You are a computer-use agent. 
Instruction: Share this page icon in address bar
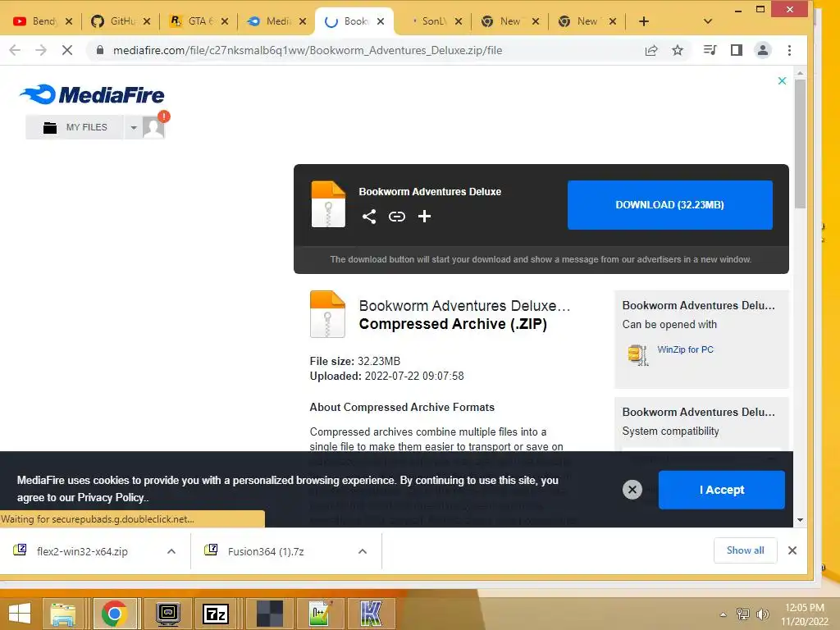pos(651,50)
